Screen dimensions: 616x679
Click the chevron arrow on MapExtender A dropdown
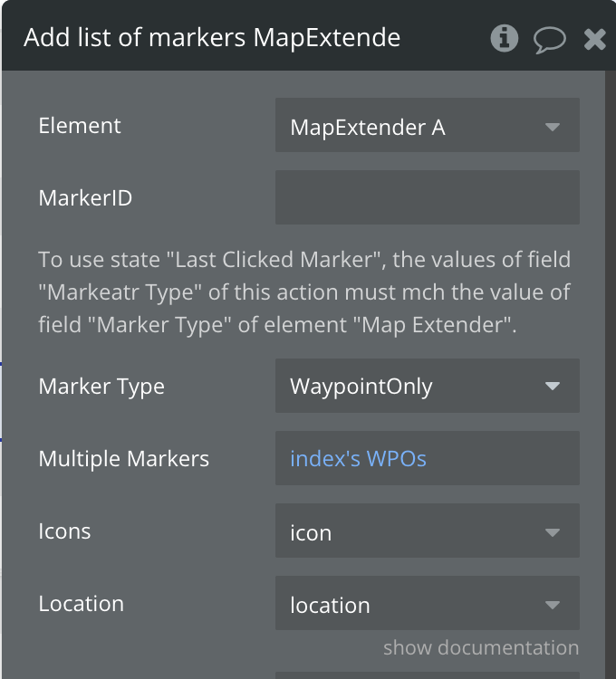coord(553,128)
